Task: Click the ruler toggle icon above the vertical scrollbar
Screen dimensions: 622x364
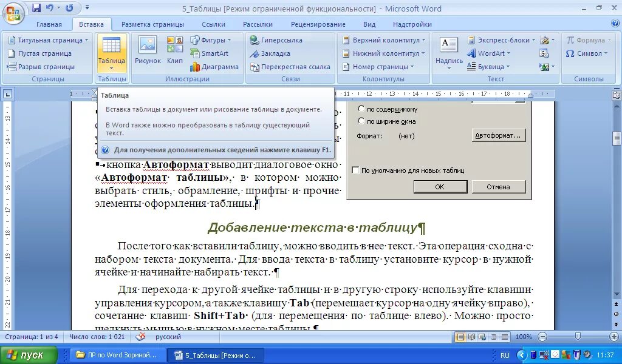Action: click(617, 95)
